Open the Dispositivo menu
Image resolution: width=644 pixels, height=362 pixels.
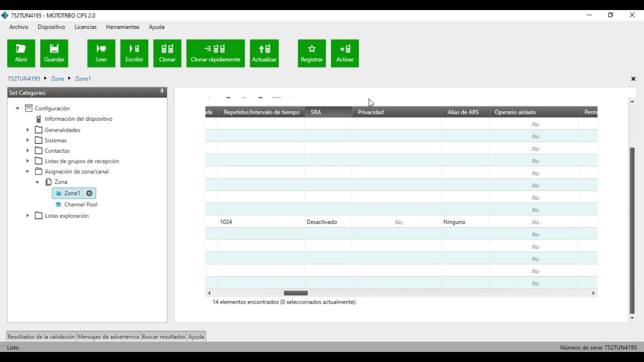[x=51, y=27]
